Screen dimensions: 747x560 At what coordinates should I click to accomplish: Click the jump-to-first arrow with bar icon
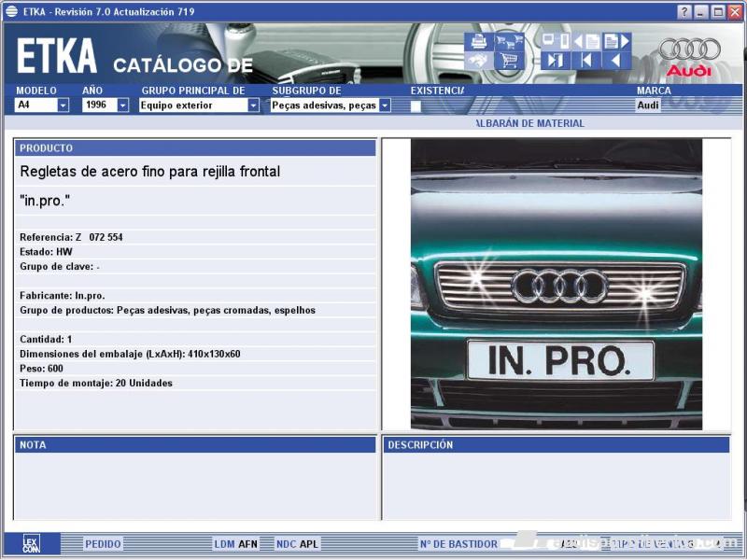coord(586,61)
